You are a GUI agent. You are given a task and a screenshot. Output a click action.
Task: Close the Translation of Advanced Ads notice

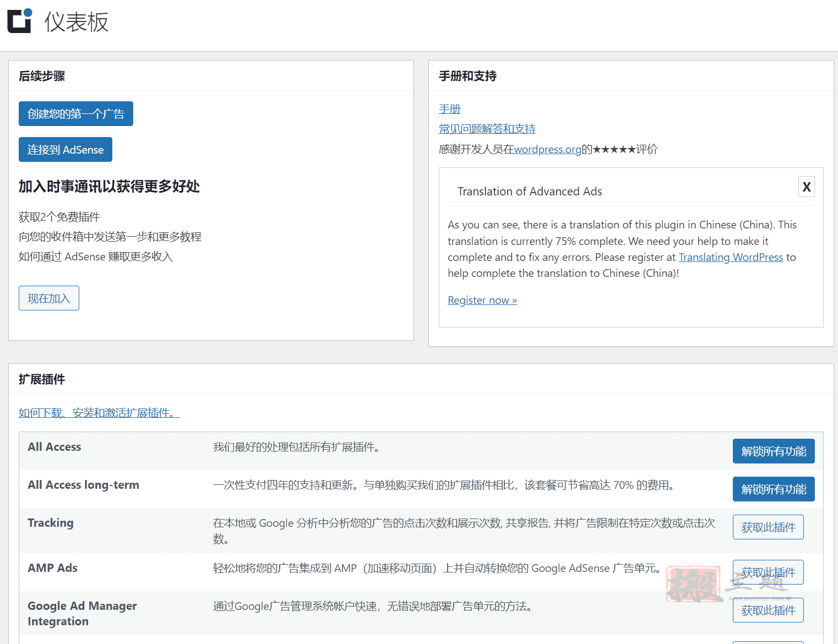[x=807, y=187]
